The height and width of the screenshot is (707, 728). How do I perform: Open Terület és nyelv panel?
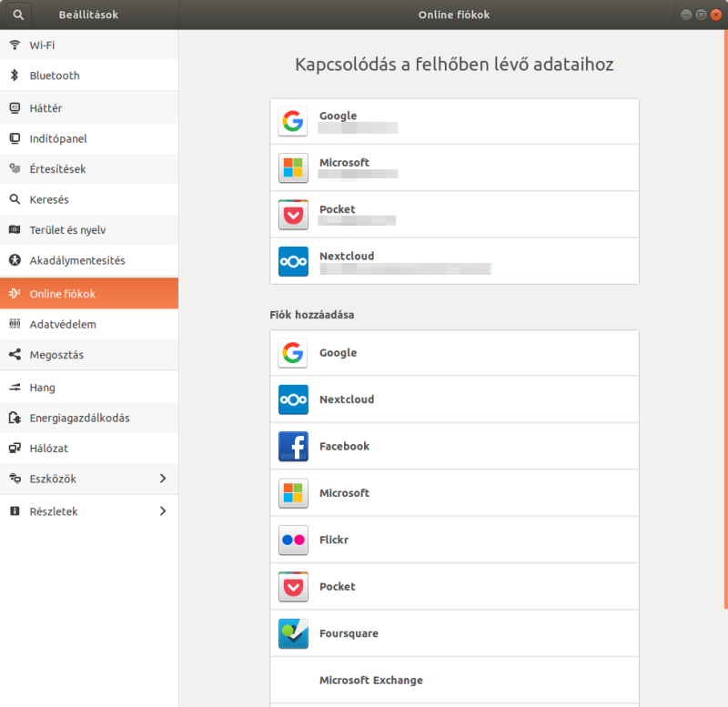[89, 230]
